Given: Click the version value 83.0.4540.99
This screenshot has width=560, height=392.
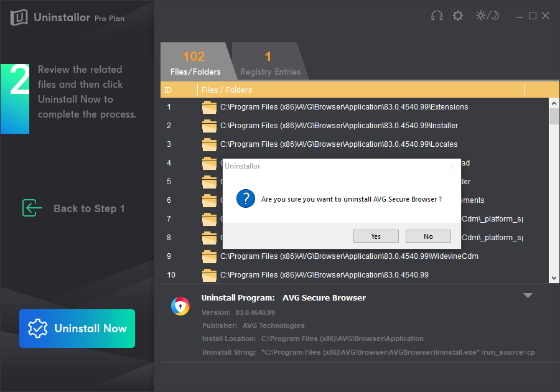Looking at the screenshot, I should tap(255, 312).
